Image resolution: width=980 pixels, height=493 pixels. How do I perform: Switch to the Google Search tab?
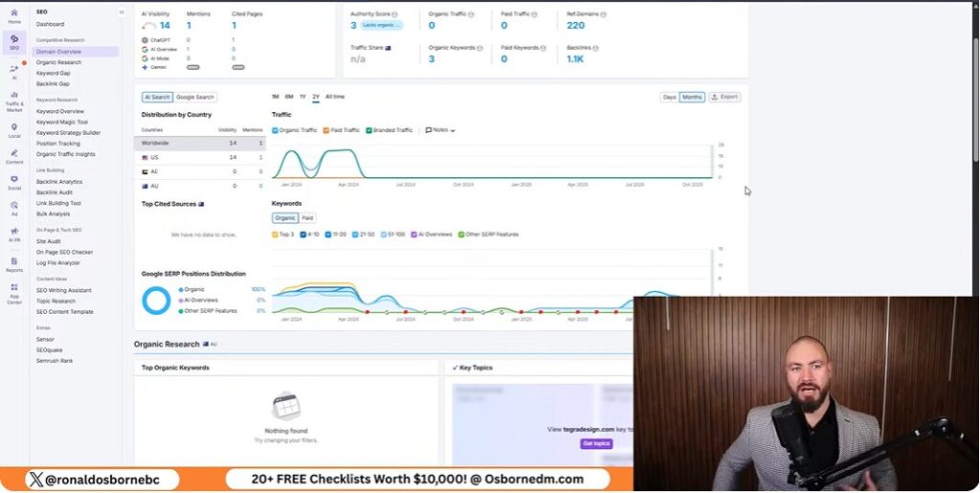pyautogui.click(x=195, y=97)
